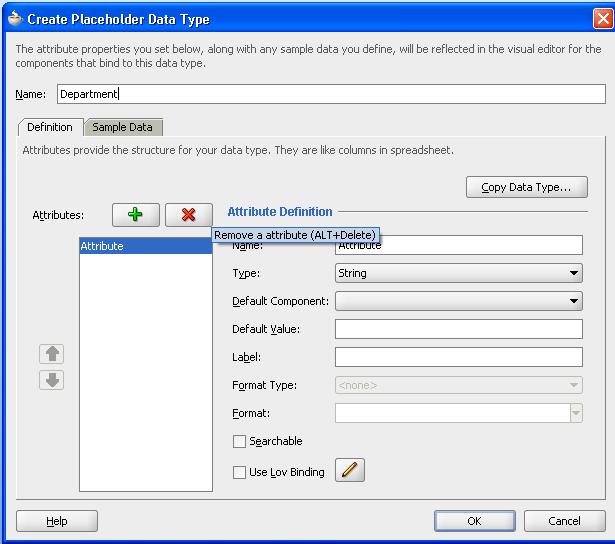Click the dialog title bar app icon
Viewport: 615px width, 544px height.
pyautogui.click(x=14, y=18)
